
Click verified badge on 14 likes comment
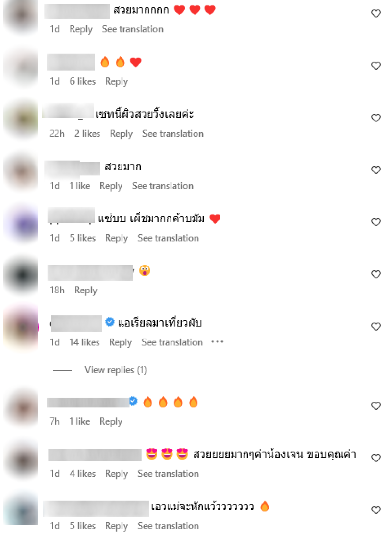tap(109, 321)
